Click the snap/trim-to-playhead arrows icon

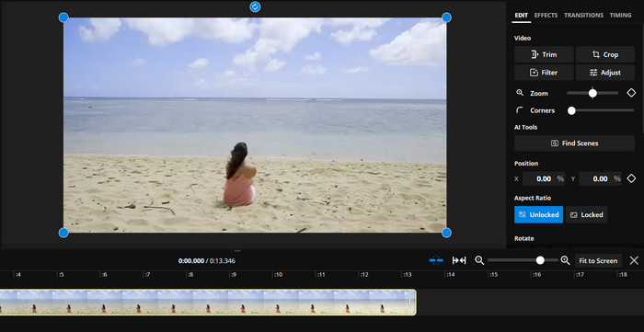(459, 260)
